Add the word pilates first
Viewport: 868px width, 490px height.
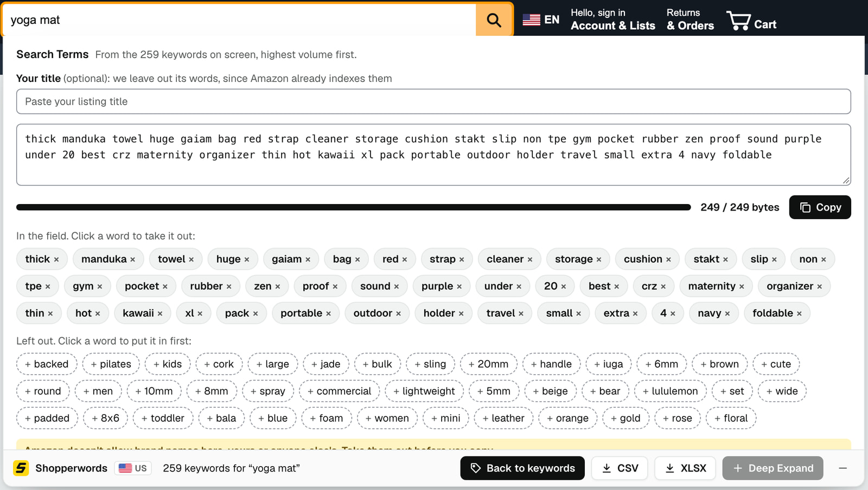click(x=111, y=364)
